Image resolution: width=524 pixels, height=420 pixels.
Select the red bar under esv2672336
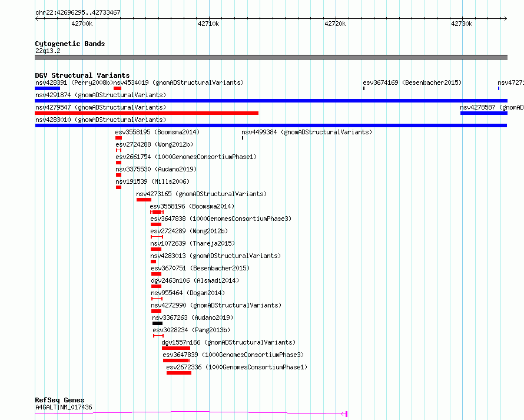click(179, 373)
